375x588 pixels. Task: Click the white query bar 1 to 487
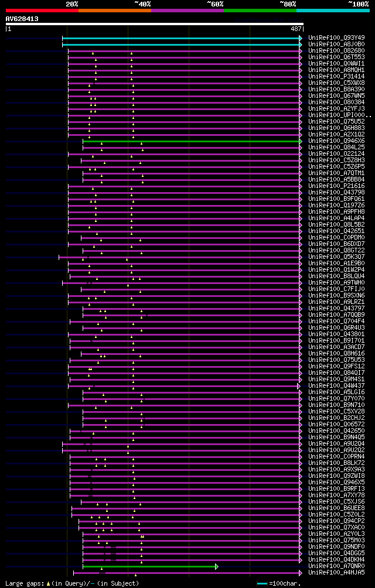point(155,24)
